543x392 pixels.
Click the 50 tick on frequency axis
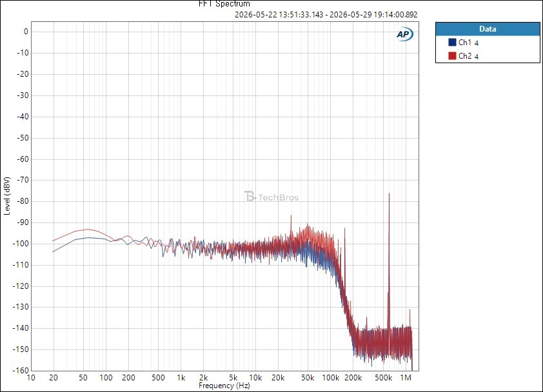[83, 378]
